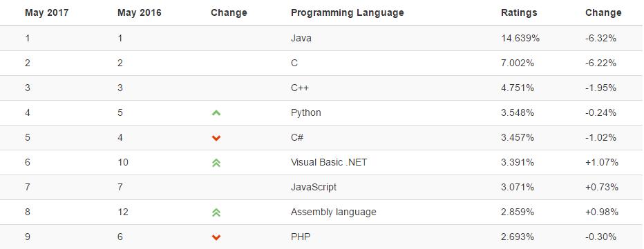This screenshot has width=644, height=249.
Task: Select May 2016 rank "7" in JavaScript row
Action: point(120,188)
